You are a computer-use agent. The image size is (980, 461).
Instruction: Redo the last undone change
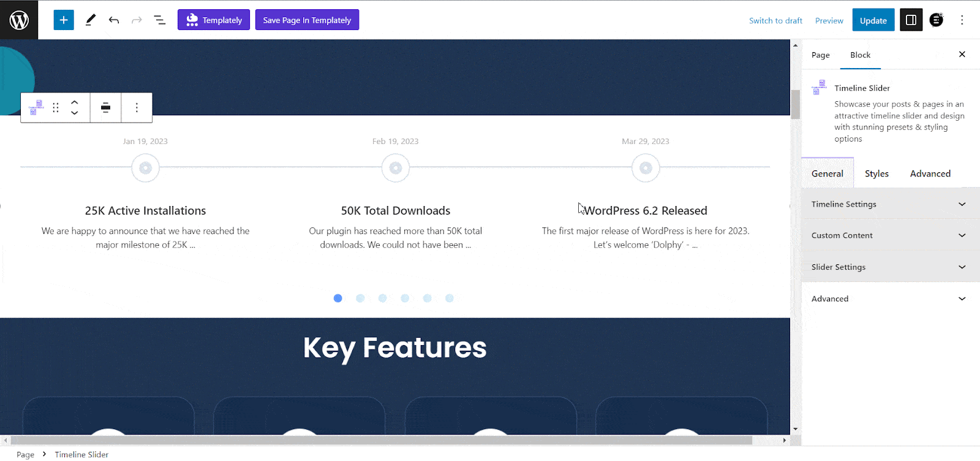click(x=137, y=20)
